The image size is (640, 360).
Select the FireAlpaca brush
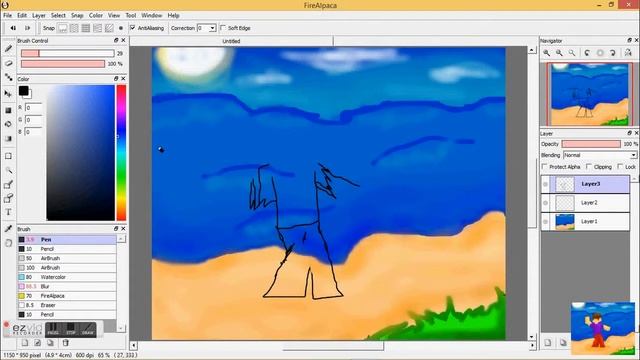pyautogui.click(x=67, y=296)
